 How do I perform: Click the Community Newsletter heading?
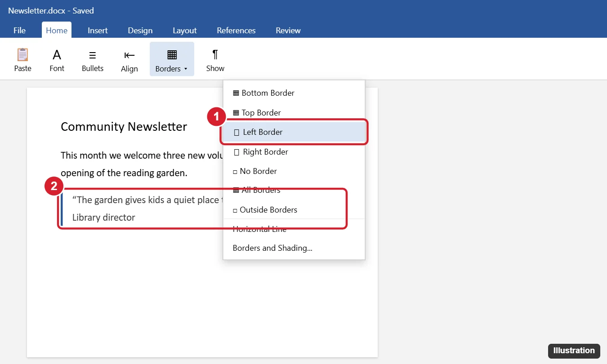124,127
